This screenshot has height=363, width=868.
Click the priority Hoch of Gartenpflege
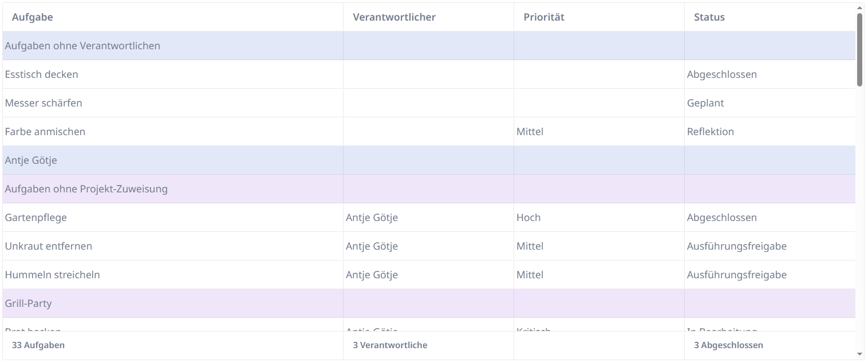[528, 217]
